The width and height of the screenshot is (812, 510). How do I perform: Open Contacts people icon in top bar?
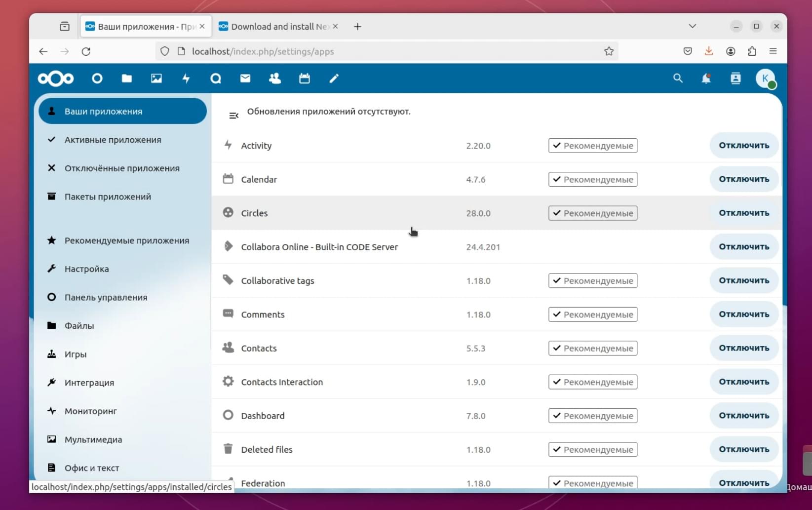click(x=275, y=78)
